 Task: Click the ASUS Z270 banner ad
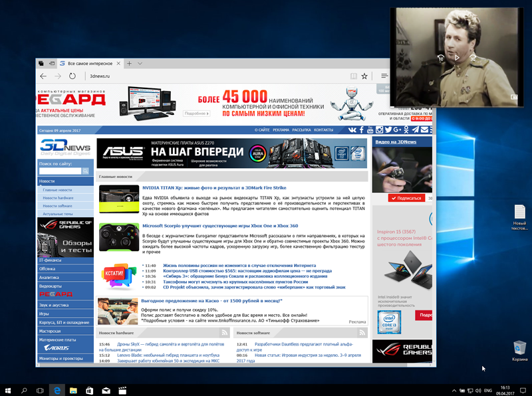click(231, 153)
